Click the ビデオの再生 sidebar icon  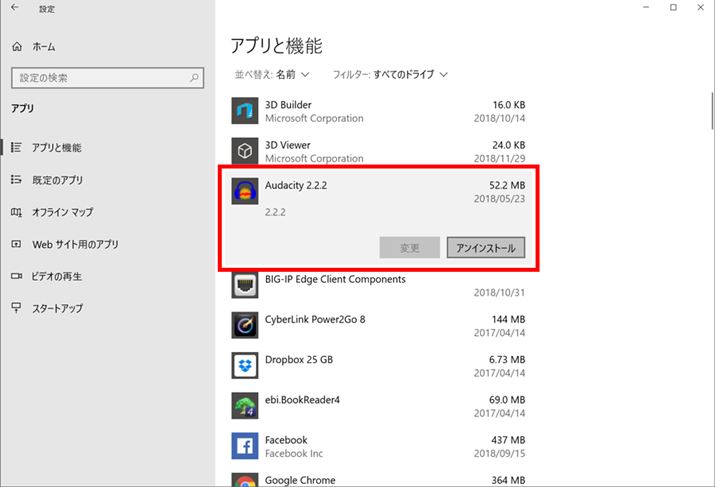tap(16, 276)
